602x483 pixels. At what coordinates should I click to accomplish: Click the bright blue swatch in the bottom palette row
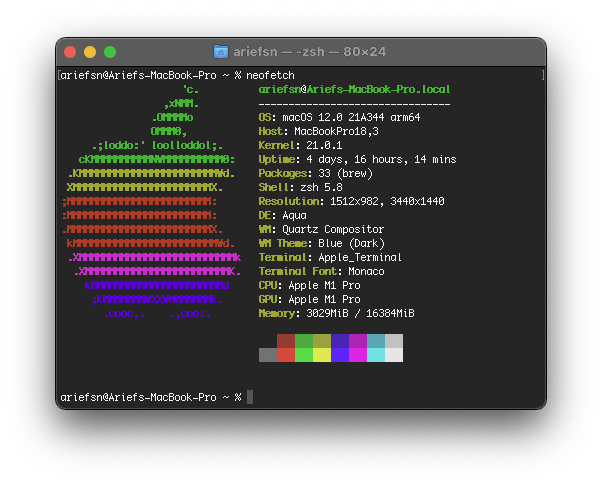[x=340, y=355]
